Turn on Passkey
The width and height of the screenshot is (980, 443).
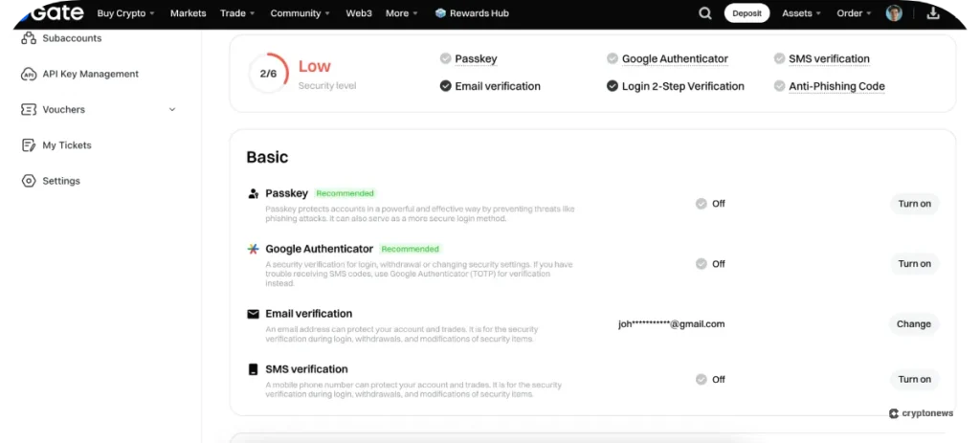click(x=914, y=204)
